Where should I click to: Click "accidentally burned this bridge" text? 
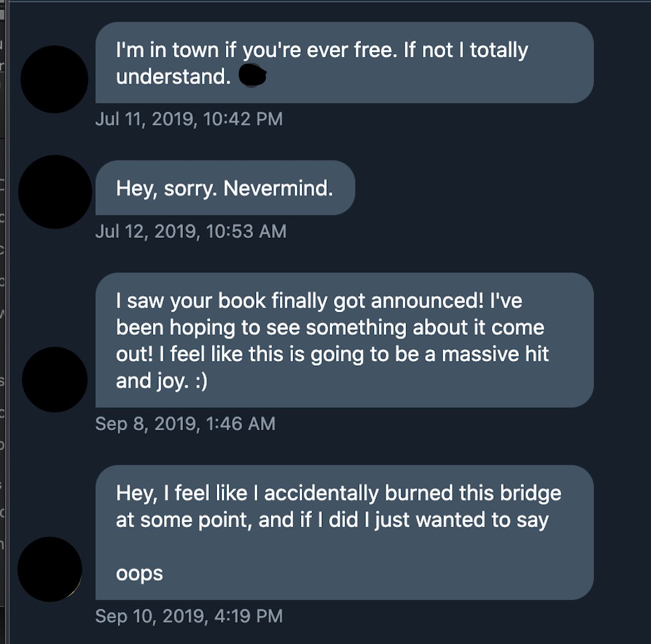(413, 493)
